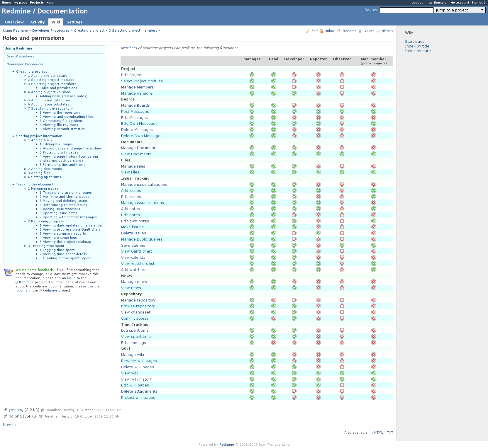Open My page in top menu

(x=21, y=2)
